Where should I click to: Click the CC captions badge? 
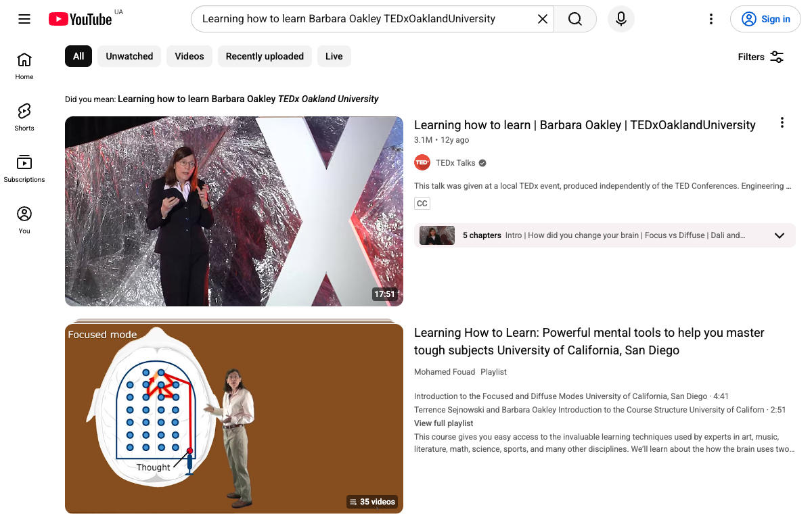(422, 204)
